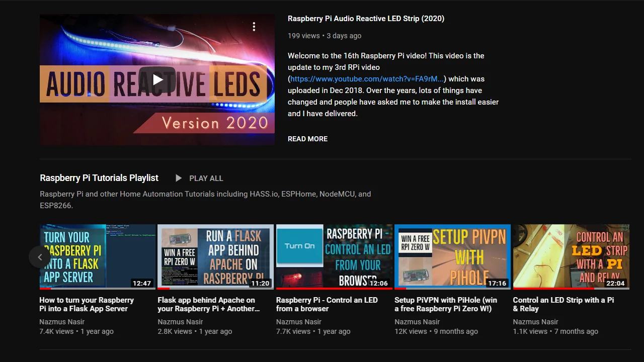Open Flask App Behind Apache thumbnail
Screen dimensions: 644x362
(x=215, y=256)
